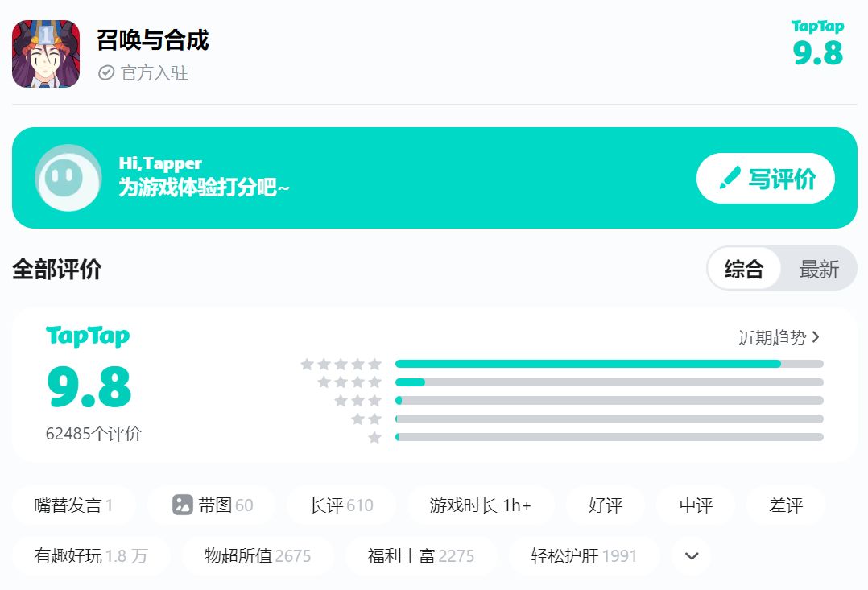Image resolution: width=868 pixels, height=590 pixels.
Task: Click the Tapper robot avatar icon
Action: pyautogui.click(x=68, y=178)
